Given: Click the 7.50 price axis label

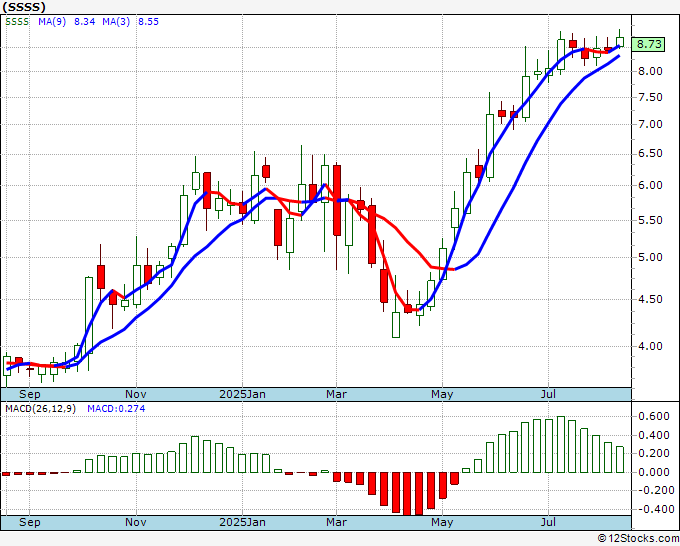Looking at the screenshot, I should point(650,98).
